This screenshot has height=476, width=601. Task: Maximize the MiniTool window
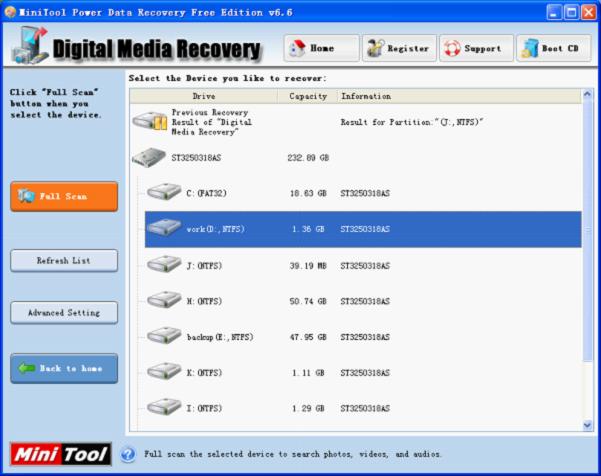571,12
